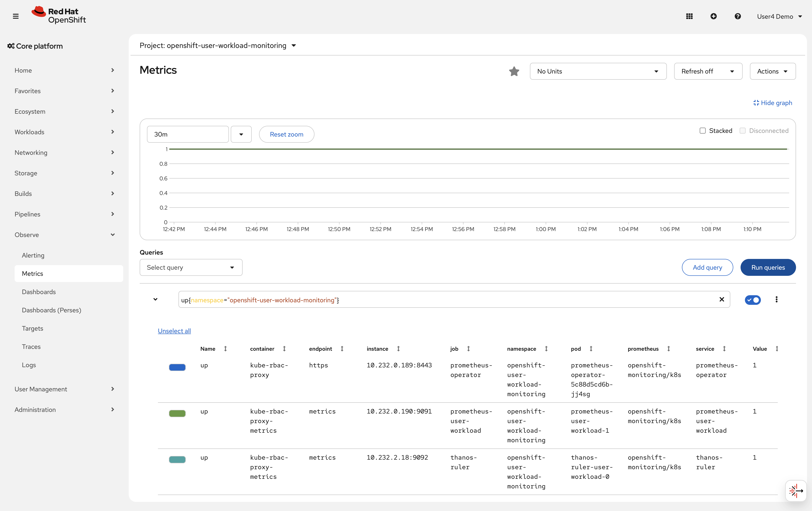Open the application launcher grid icon
The height and width of the screenshot is (511, 812).
pos(690,16)
